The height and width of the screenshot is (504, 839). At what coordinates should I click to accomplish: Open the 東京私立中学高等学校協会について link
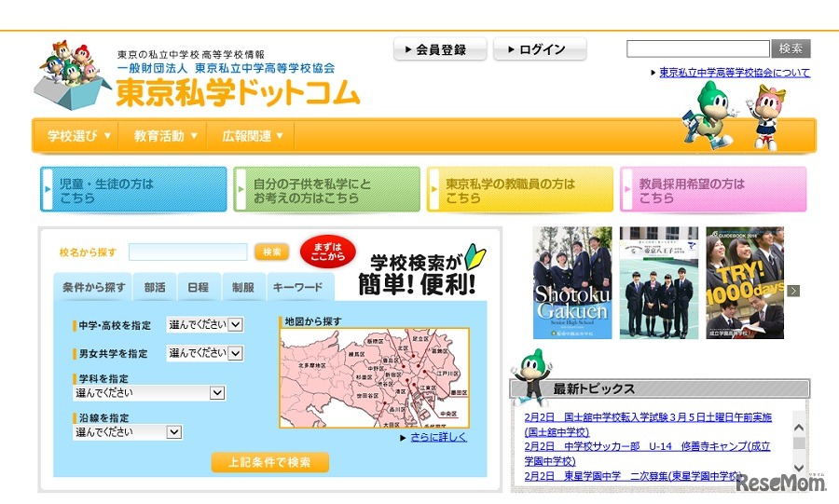[x=735, y=73]
